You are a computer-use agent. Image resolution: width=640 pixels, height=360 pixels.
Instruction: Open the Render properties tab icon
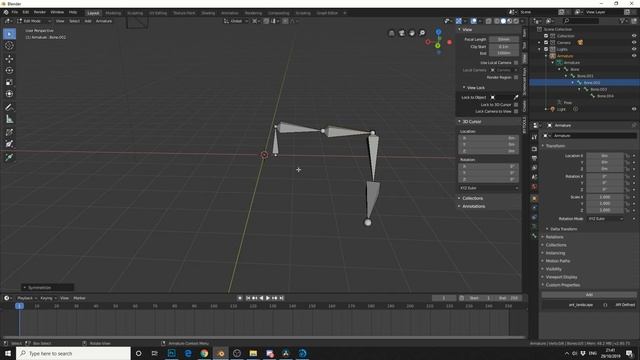(534, 149)
